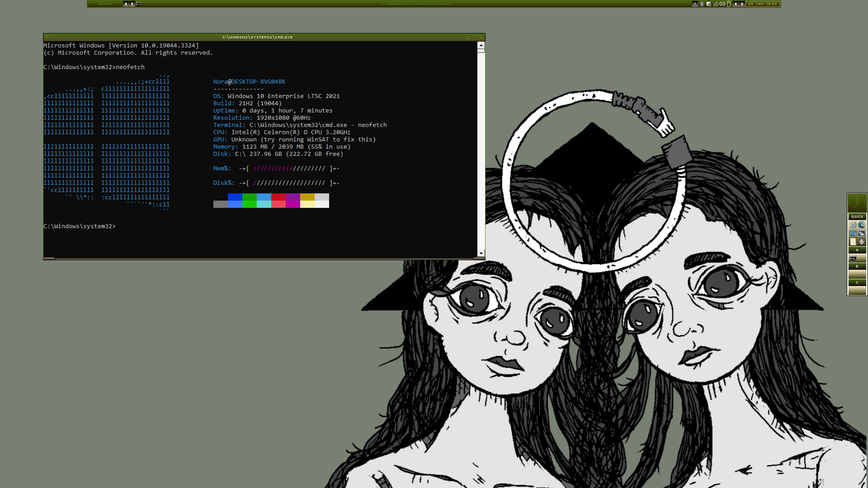
Task: Click the USB safely remove tray icon
Action: point(729,4)
